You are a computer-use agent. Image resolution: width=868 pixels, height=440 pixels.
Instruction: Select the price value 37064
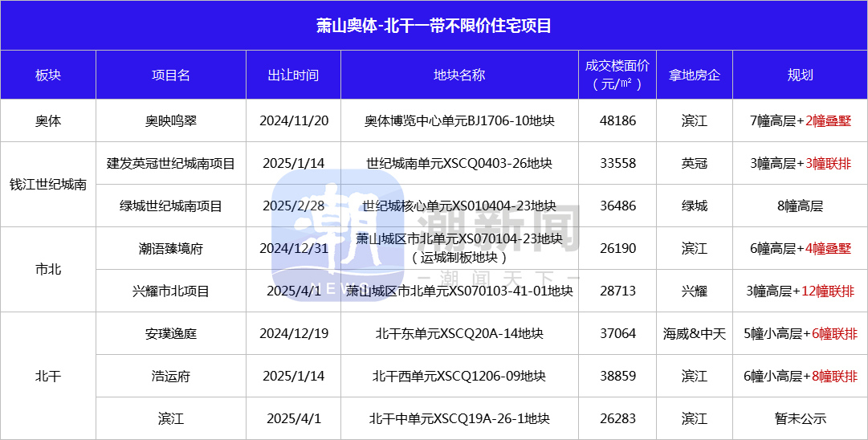617,334
